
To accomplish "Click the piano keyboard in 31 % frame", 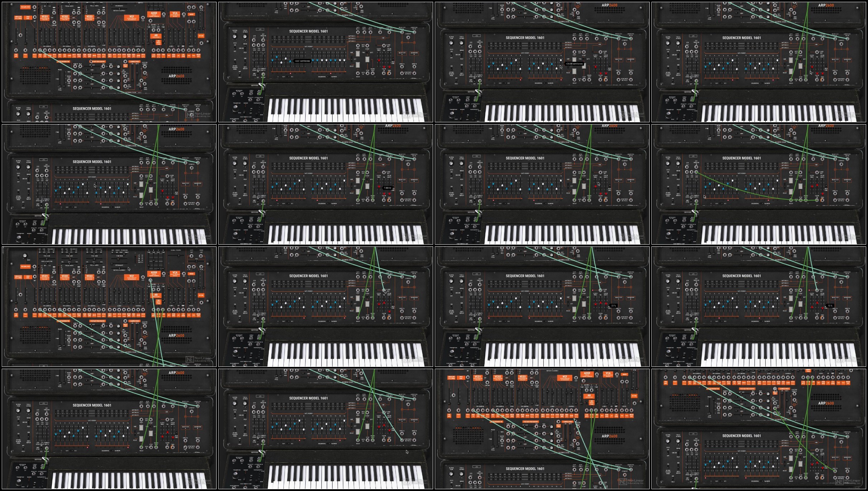I will click(x=562, y=354).
